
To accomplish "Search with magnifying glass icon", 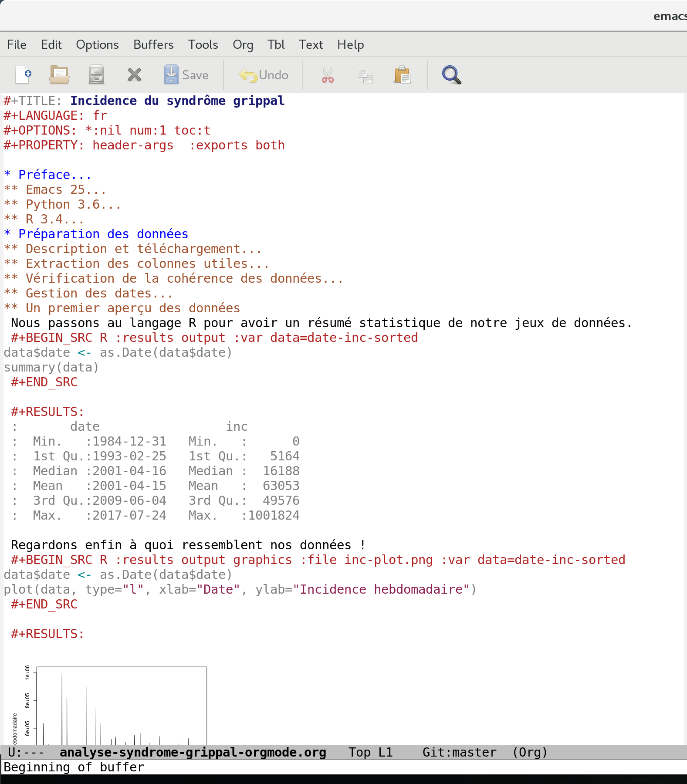I will pos(451,75).
